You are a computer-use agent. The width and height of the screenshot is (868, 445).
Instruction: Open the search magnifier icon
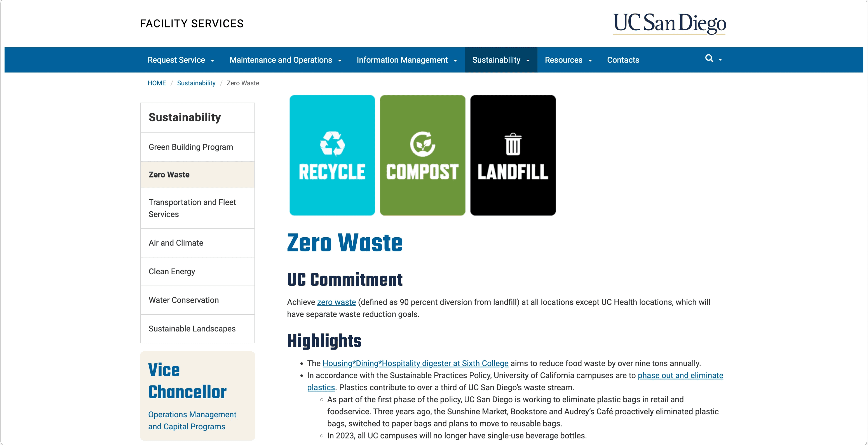(x=709, y=59)
